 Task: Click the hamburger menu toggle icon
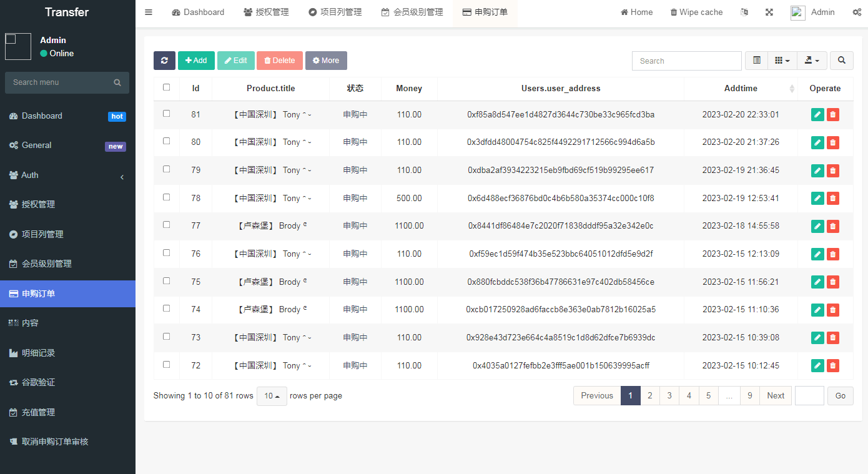149,12
